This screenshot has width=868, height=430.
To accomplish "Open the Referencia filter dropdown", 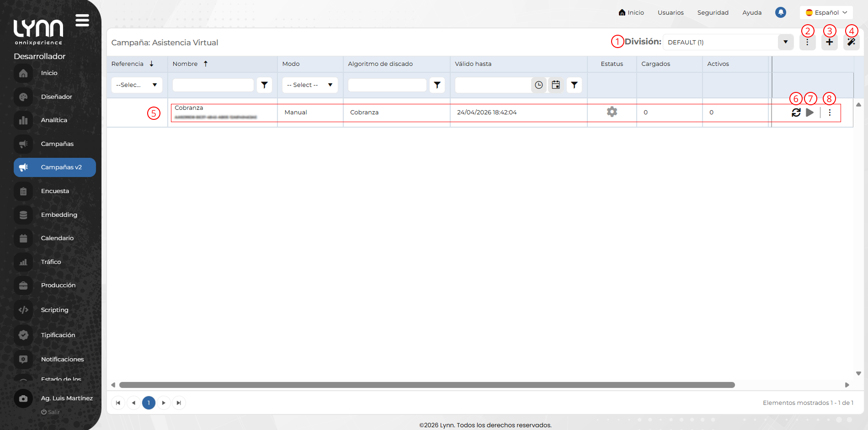I will [137, 85].
